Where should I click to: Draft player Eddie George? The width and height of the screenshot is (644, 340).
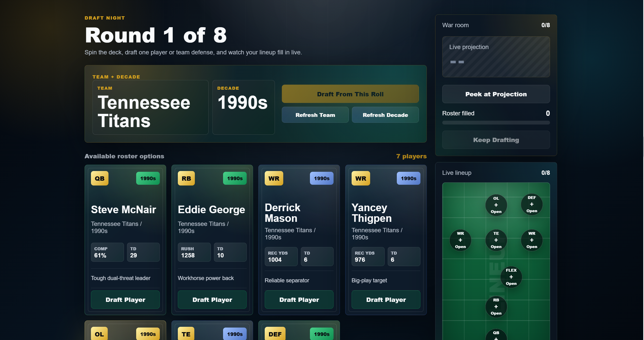pyautogui.click(x=212, y=300)
